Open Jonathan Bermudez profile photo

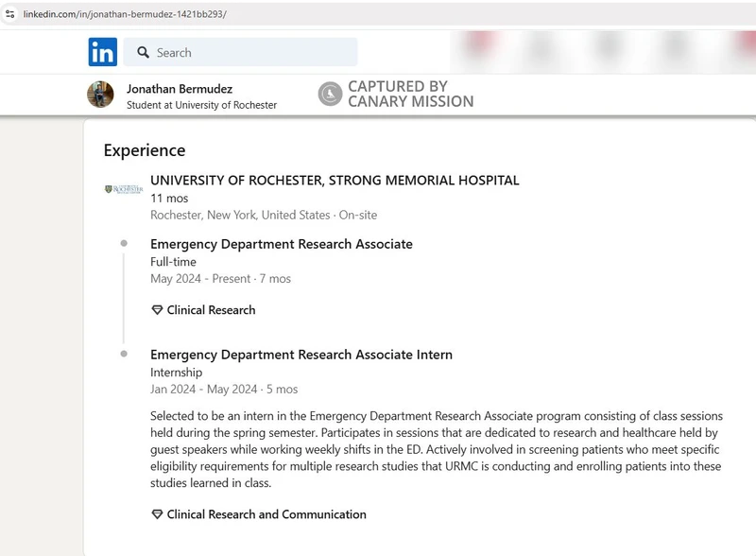100,95
